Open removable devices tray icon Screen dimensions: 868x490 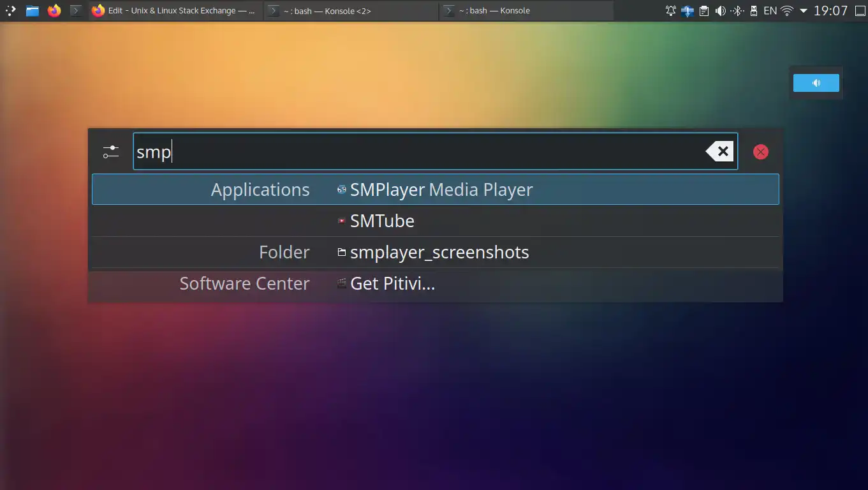pyautogui.click(x=754, y=11)
